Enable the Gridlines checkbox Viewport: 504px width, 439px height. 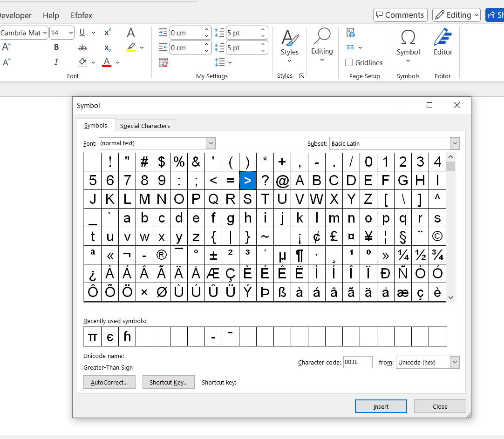pyautogui.click(x=349, y=63)
